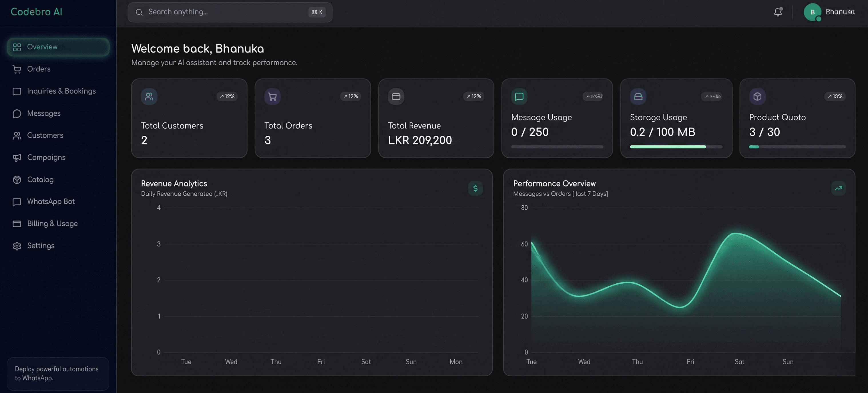Image resolution: width=868 pixels, height=393 pixels.
Task: Click the Orders cart icon in sidebar
Action: pyautogui.click(x=17, y=69)
